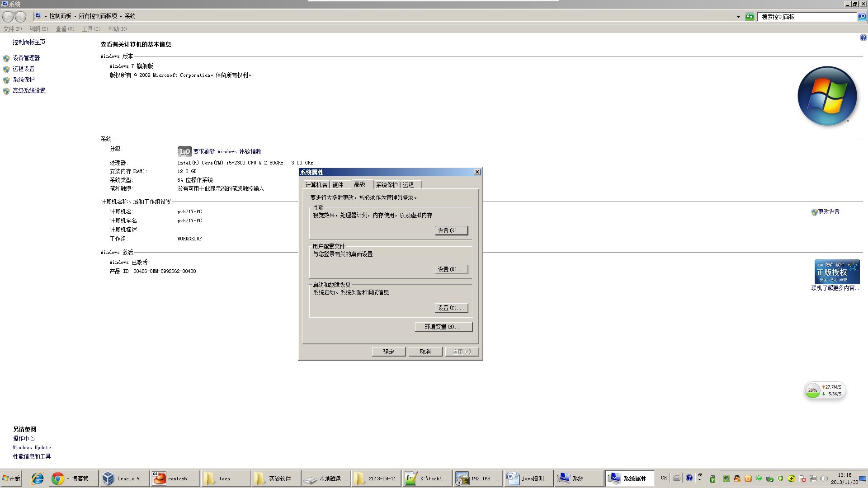The image size is (868, 488).
Task: Expand the address bar history dropdown
Action: (738, 17)
